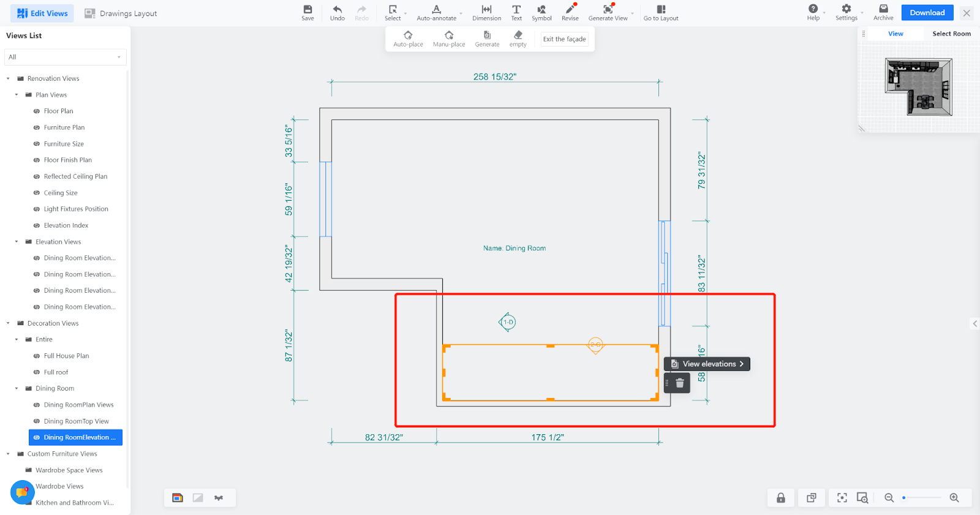Click the Auto-place facade icon
The image size is (980, 515).
(x=408, y=39)
